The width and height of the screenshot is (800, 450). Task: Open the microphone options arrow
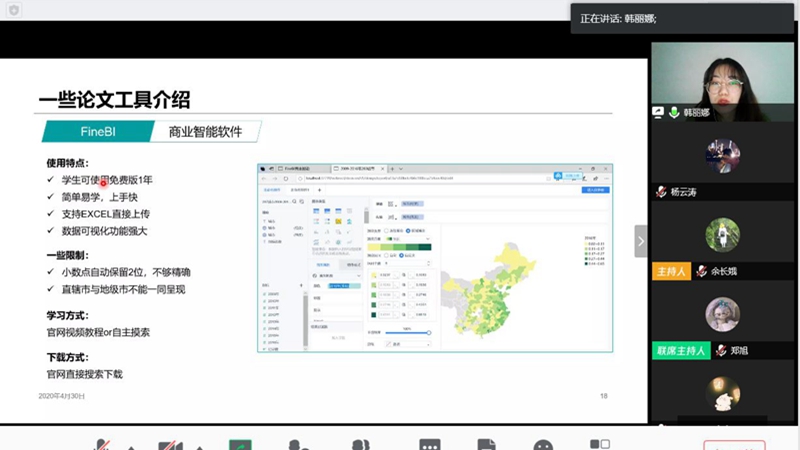point(132,447)
